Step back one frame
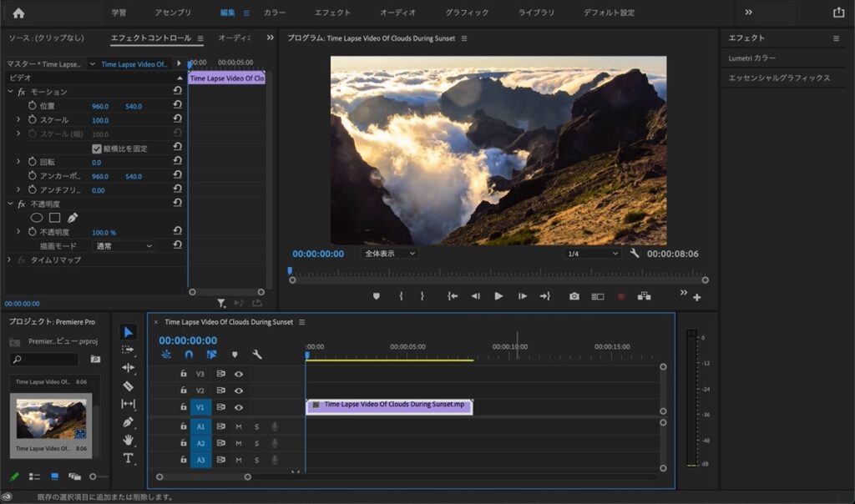The width and height of the screenshot is (855, 504). coord(475,296)
